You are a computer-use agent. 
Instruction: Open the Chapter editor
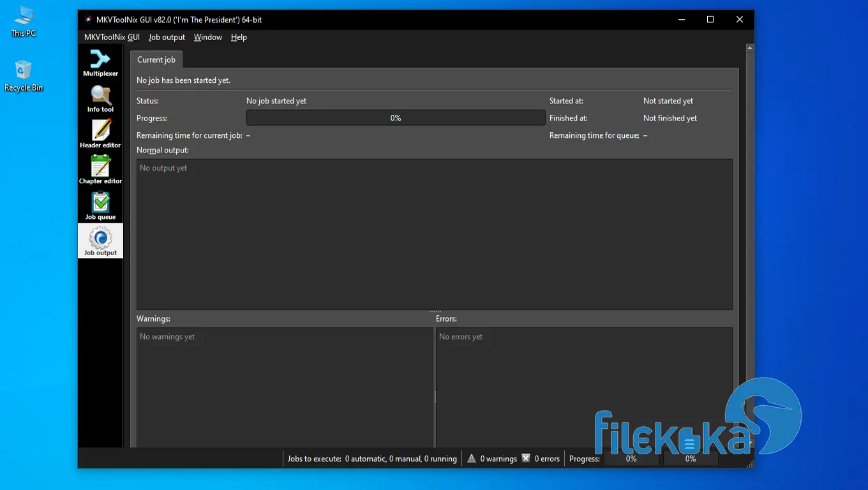pyautogui.click(x=100, y=170)
